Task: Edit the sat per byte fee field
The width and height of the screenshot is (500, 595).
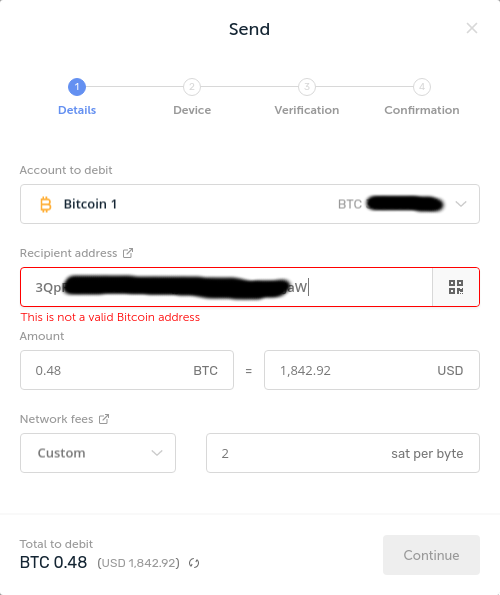Action: [343, 453]
